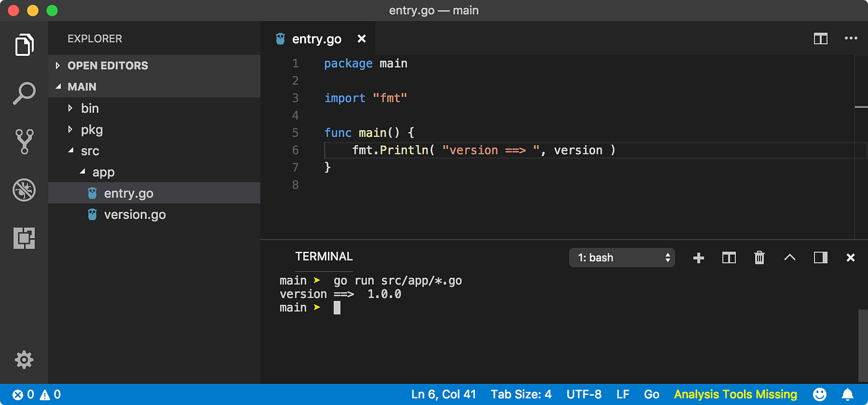Click the notifications bell in status bar
The image size is (868, 405).
coord(848,394)
